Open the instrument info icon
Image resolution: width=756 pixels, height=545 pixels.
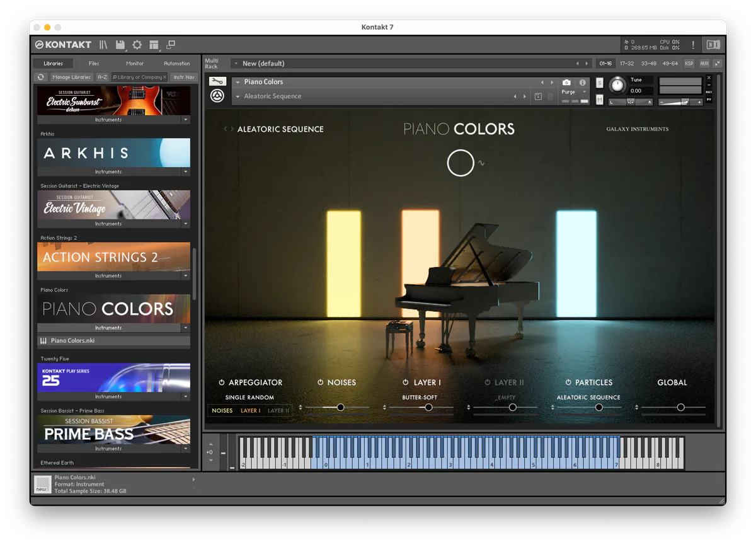[x=582, y=83]
